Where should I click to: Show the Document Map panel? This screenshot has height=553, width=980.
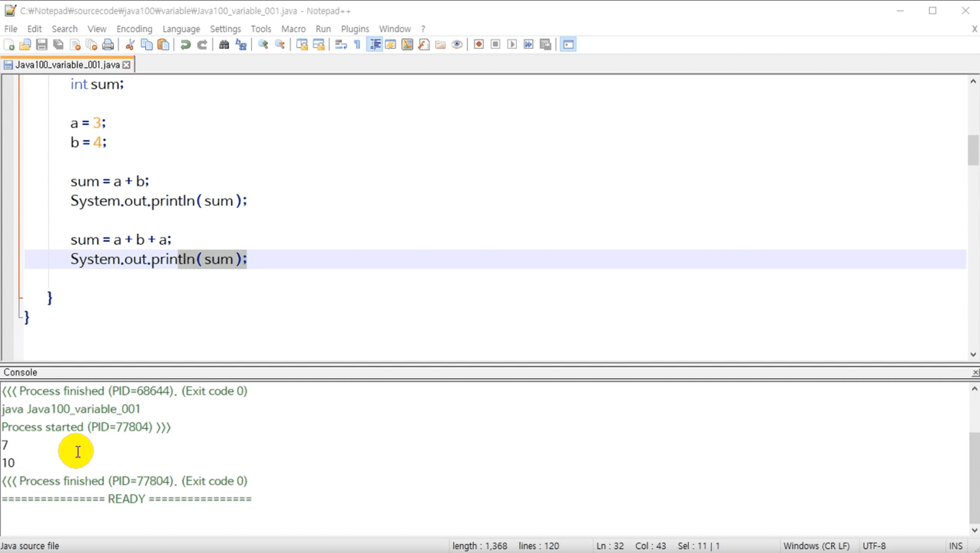407,45
